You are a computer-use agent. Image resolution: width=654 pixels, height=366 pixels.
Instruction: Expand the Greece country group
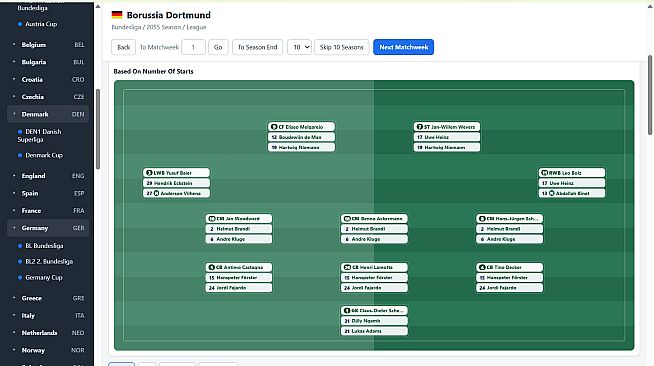coord(48,298)
